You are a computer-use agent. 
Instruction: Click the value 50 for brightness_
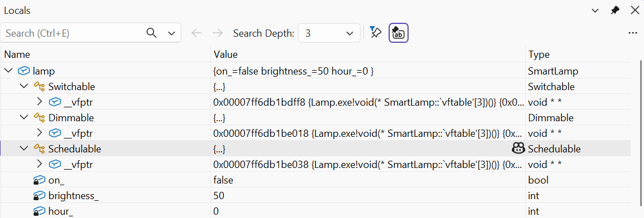coord(219,196)
